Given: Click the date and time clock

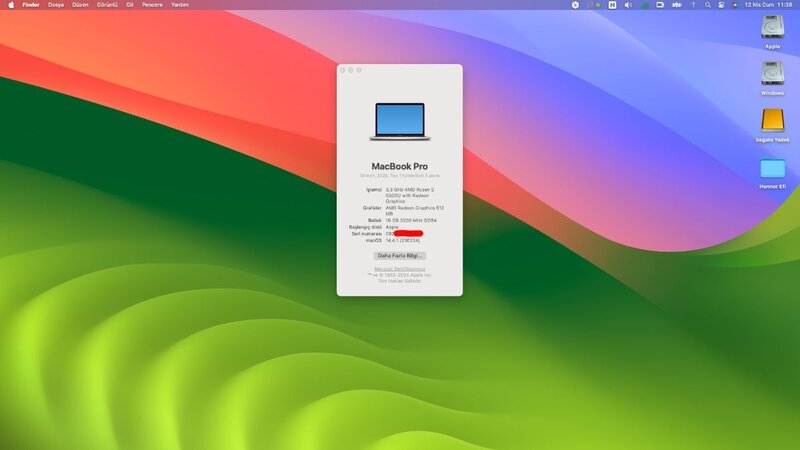Looking at the screenshot, I should click(x=768, y=5).
